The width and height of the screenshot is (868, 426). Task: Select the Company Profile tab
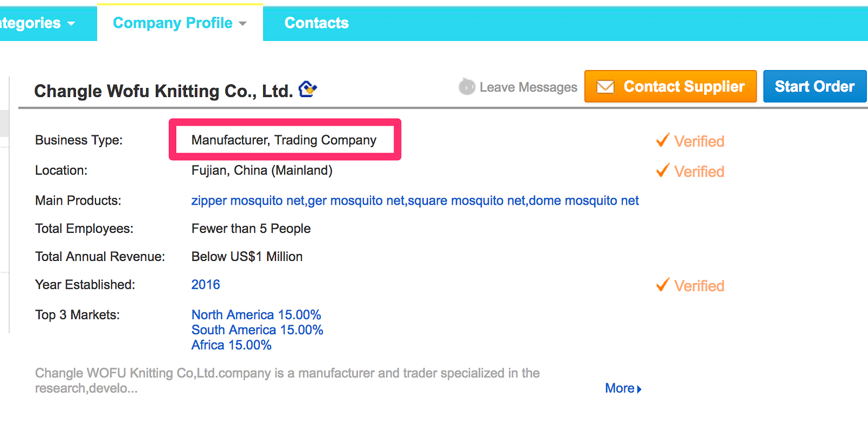(x=180, y=23)
